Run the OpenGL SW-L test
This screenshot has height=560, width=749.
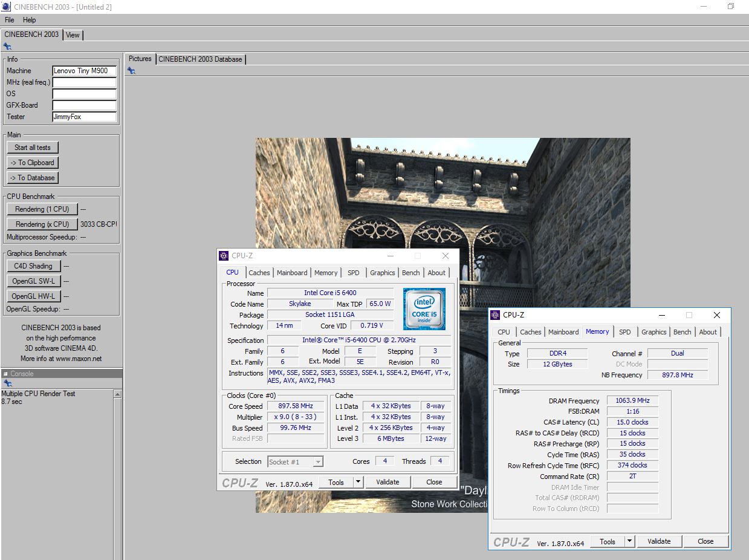(33, 281)
